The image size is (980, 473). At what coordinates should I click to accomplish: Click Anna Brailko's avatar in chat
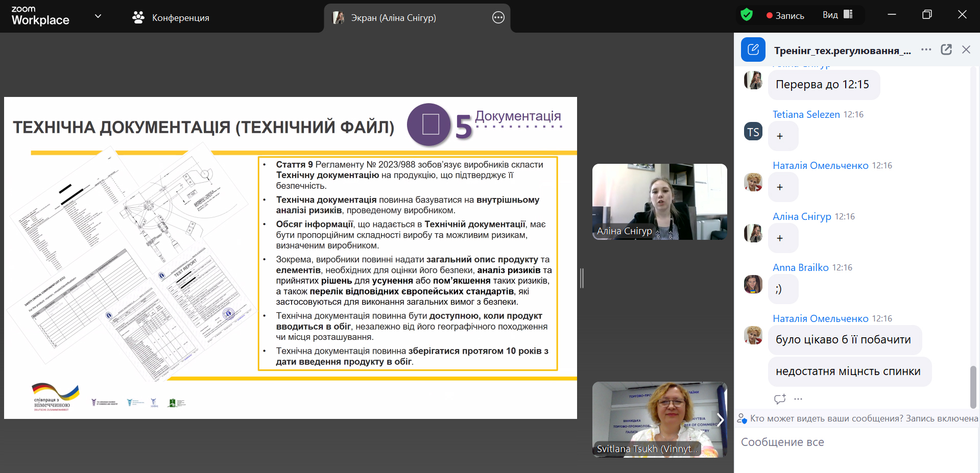point(753,285)
